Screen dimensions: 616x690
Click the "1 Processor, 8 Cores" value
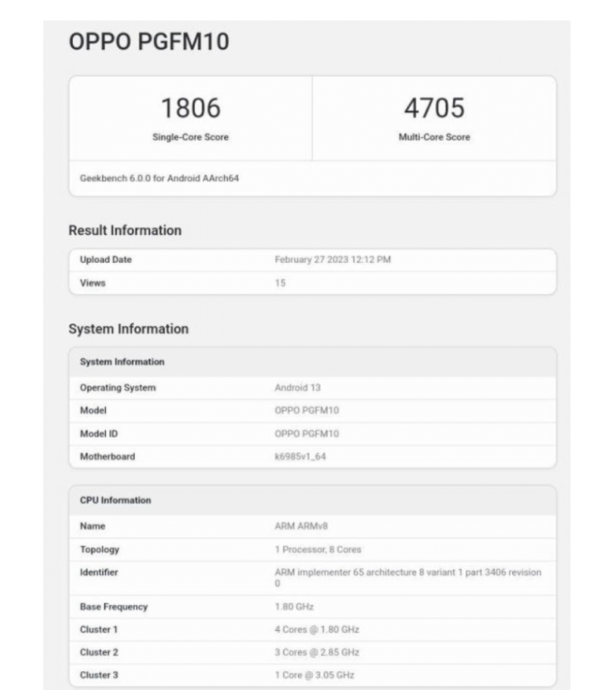coord(318,550)
